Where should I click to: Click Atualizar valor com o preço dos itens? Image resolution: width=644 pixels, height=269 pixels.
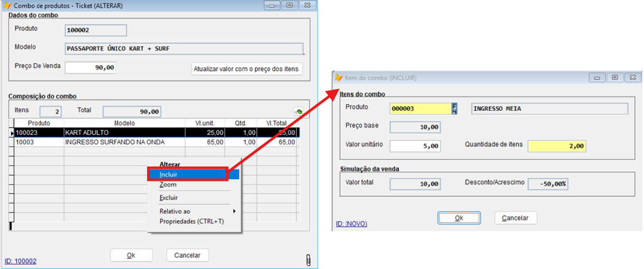pos(246,69)
